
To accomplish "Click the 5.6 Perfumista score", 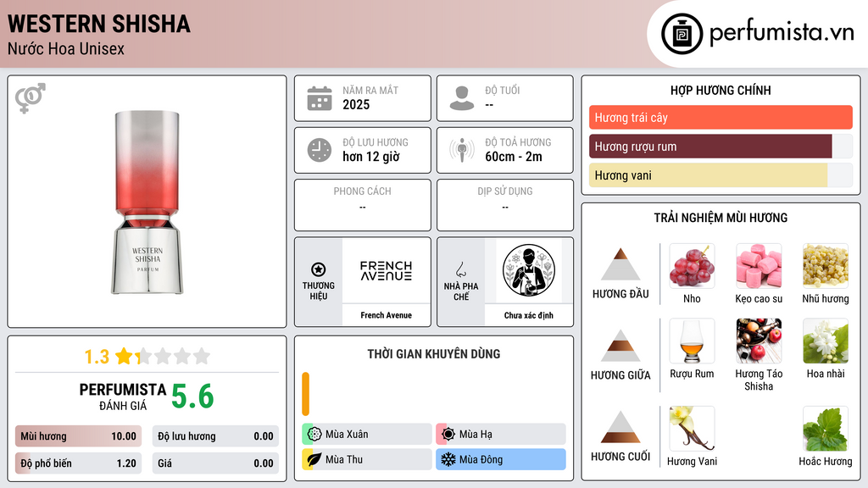I will pos(192,396).
